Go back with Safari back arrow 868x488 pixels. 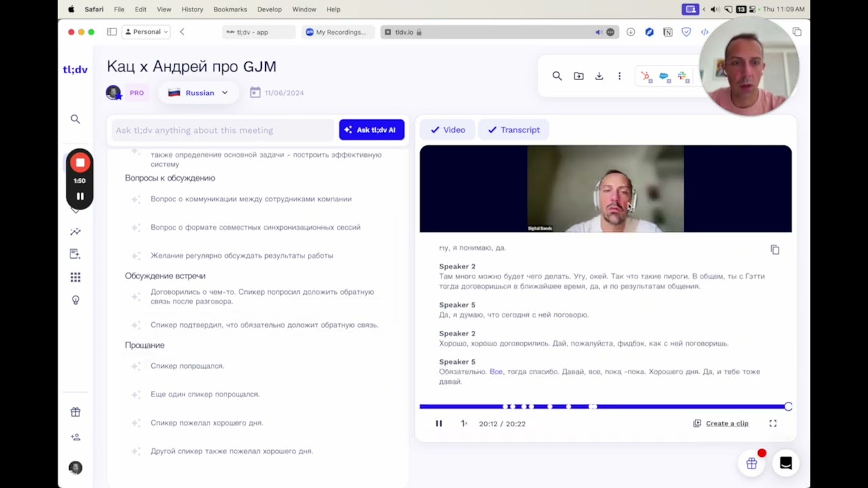(x=182, y=32)
